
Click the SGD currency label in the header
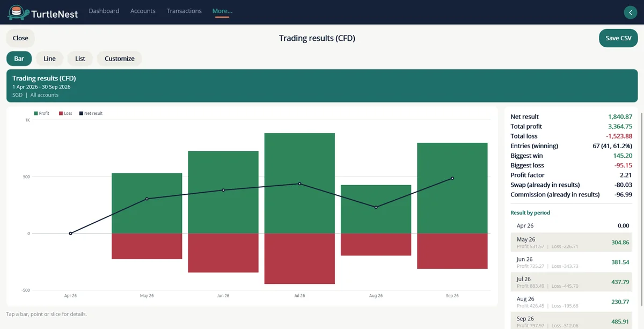[x=18, y=95]
